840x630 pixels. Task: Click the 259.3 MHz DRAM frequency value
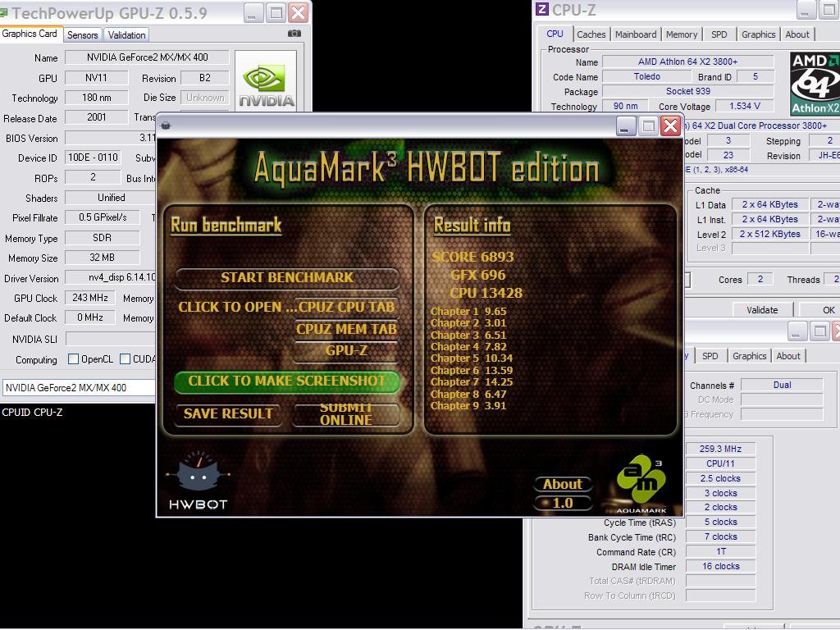click(x=720, y=449)
